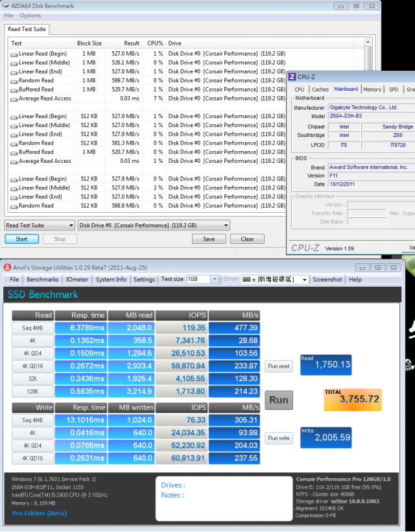This screenshot has height=532, width=415.
Task: Open Anvil's Benchmarks menu
Action: tap(42, 280)
